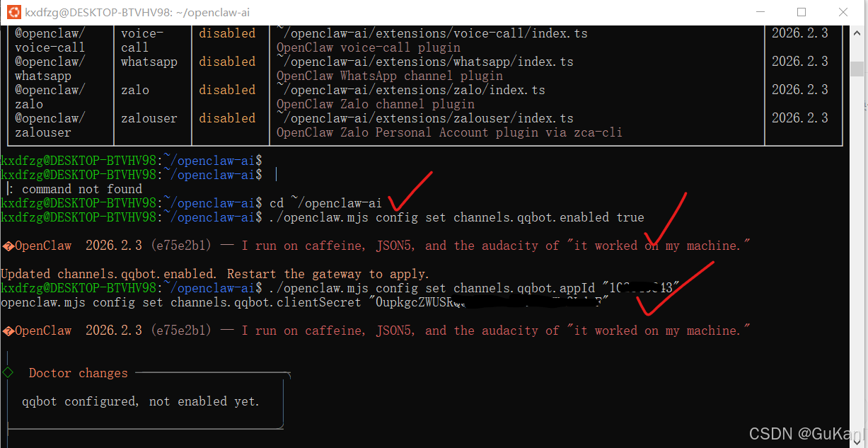
Task: Click path ~/openclaw-ai/extensions/zalouser/index.ts
Action: [425, 118]
